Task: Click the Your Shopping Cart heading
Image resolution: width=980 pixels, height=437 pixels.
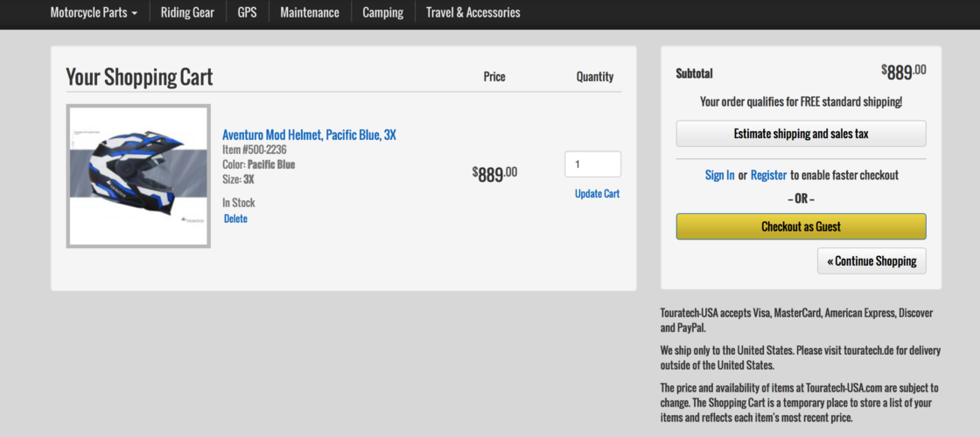Action: [x=139, y=77]
